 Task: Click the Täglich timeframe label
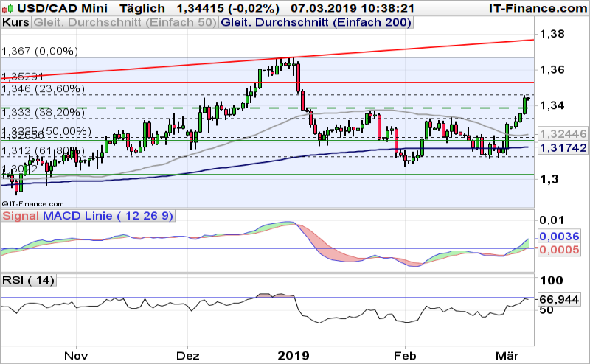point(142,8)
